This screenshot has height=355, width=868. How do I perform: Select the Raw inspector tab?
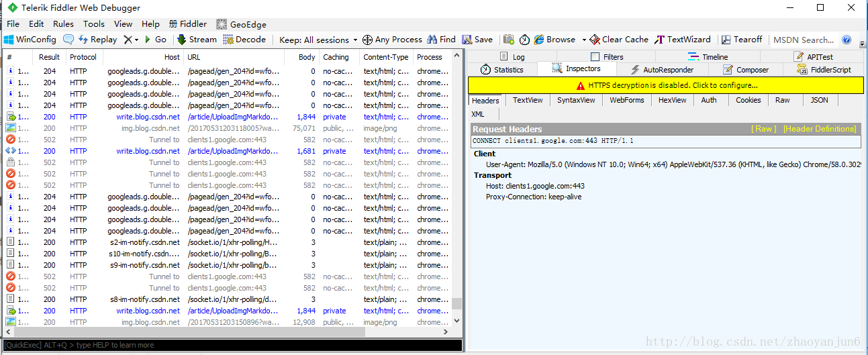[783, 100]
